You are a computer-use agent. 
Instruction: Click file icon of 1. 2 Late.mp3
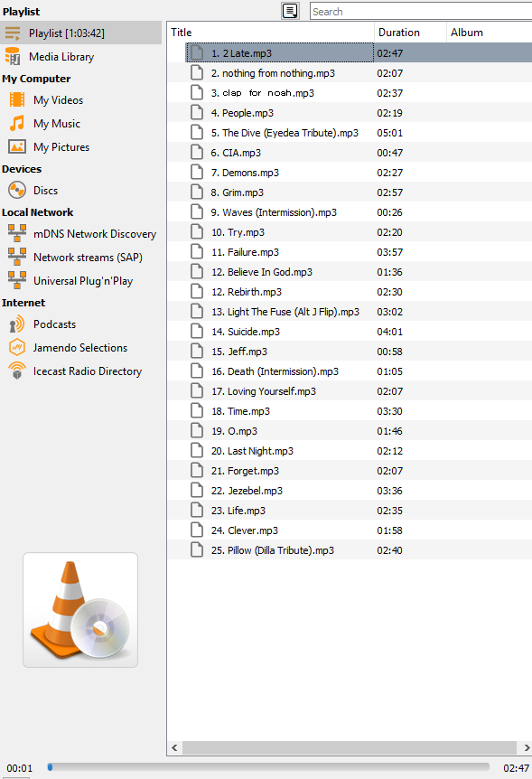pyautogui.click(x=197, y=52)
